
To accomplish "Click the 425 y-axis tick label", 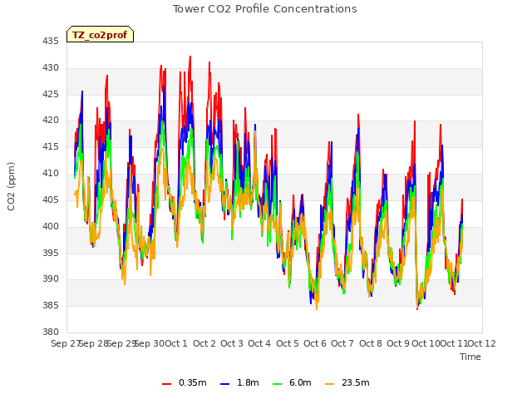I will (51, 94).
